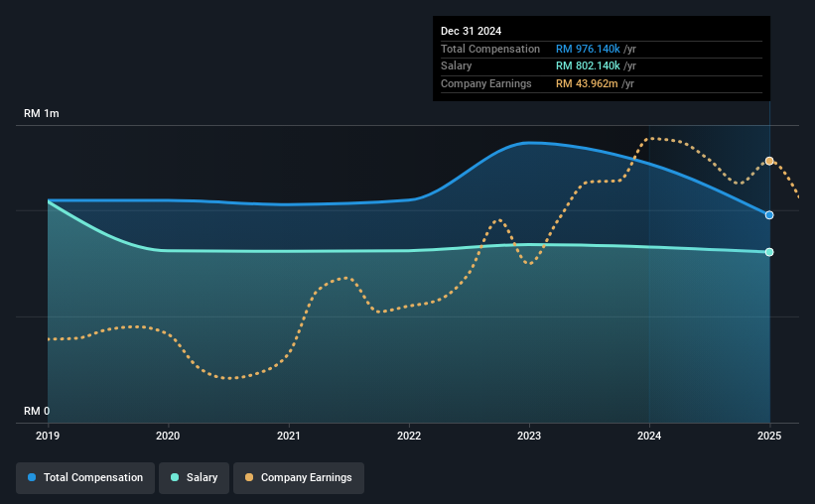
Task: Click the 2022 x-axis label
Action: tap(409, 436)
